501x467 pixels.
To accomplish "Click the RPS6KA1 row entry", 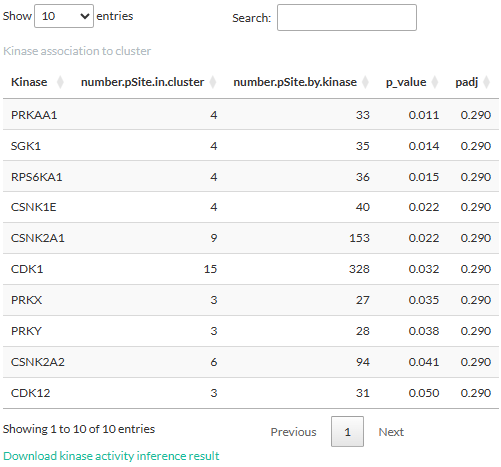I will click(251, 177).
